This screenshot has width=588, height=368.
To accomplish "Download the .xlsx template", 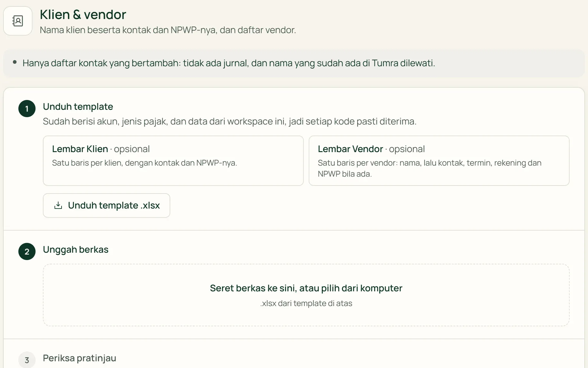I will pyautogui.click(x=107, y=205).
